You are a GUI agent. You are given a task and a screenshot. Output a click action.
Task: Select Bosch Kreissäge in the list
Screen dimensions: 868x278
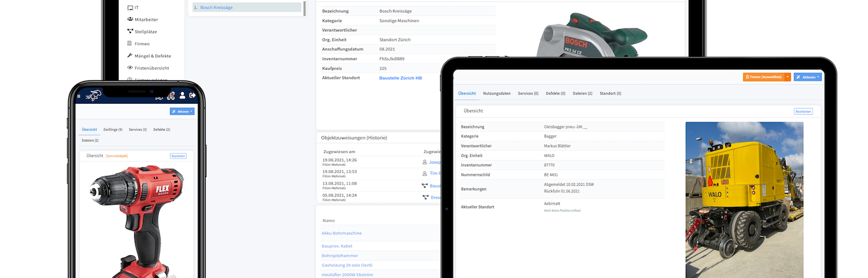click(x=217, y=8)
